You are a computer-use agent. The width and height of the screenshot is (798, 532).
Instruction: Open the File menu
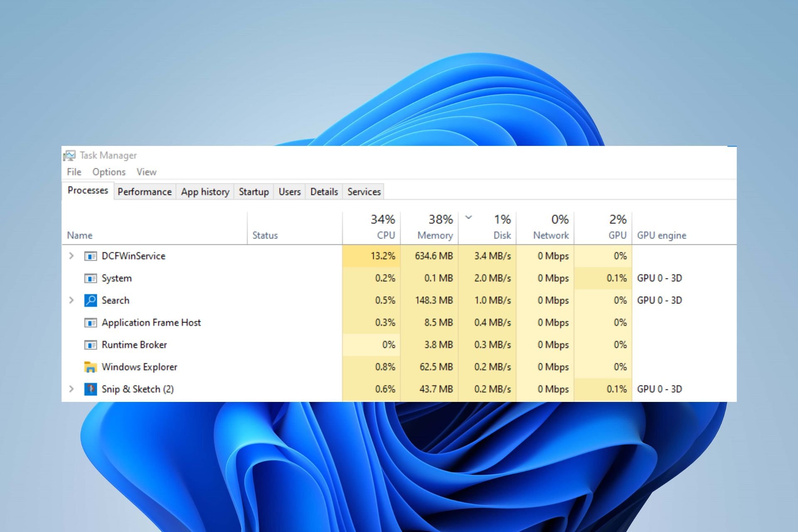(74, 172)
